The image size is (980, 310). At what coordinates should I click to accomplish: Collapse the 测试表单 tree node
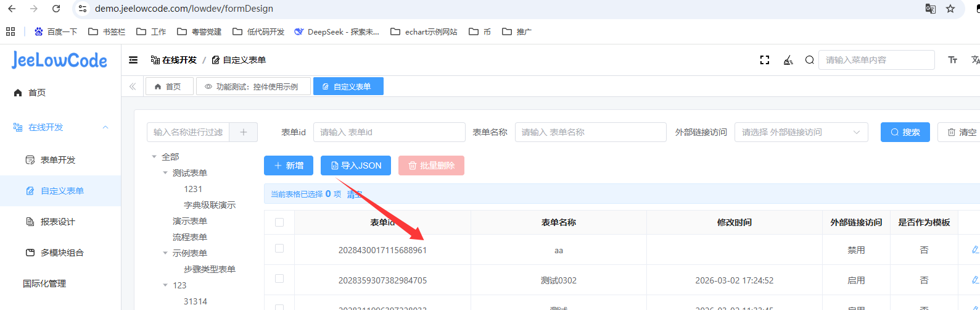[x=165, y=173]
